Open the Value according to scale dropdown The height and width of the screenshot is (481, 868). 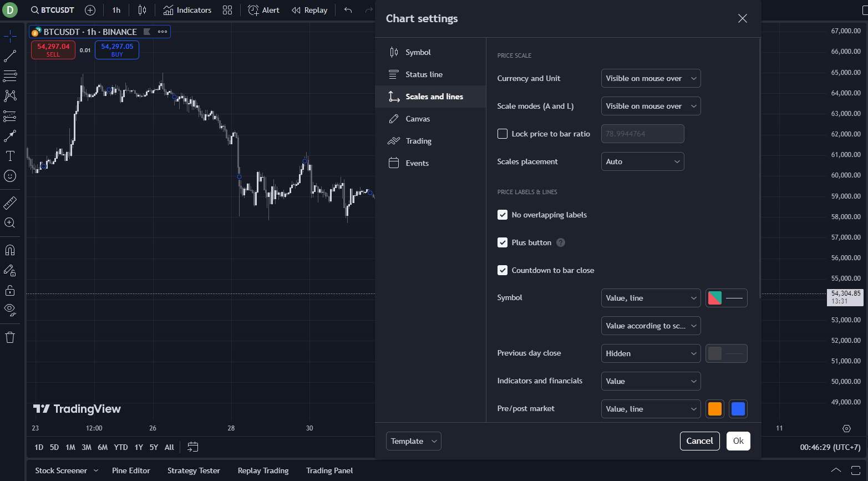point(651,326)
